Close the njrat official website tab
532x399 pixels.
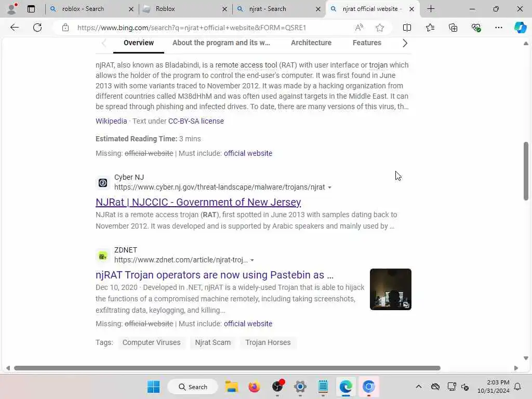411,9
